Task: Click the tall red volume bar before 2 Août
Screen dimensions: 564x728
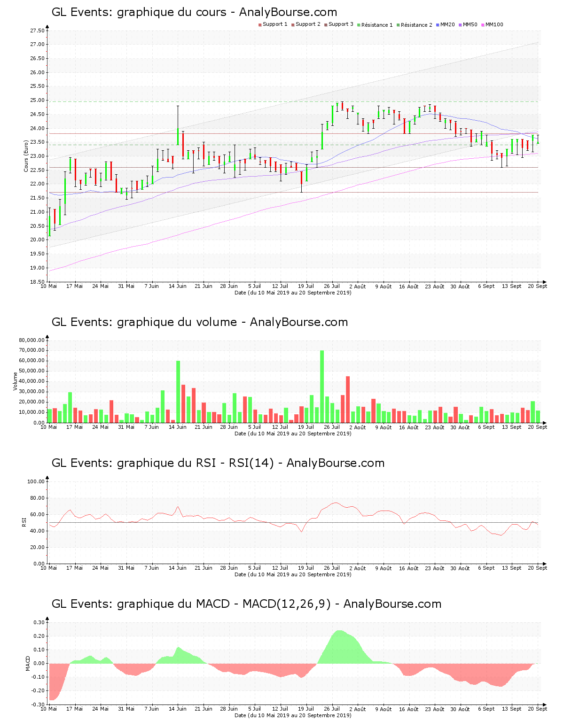Action: pos(348,399)
